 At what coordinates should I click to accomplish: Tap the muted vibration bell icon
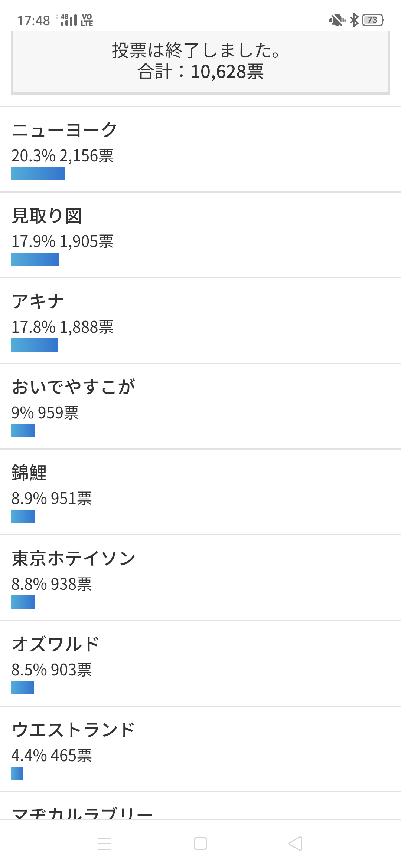pos(336,20)
